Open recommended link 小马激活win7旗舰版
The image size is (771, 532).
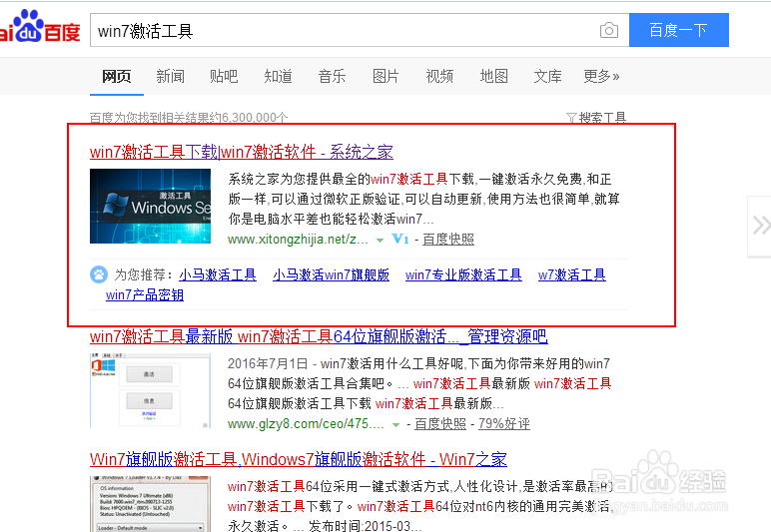tap(331, 274)
